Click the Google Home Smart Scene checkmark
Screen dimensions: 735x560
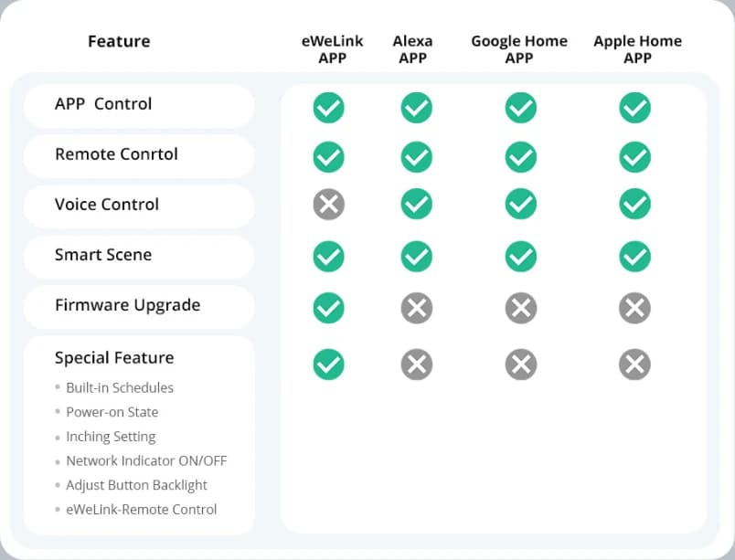tap(521, 256)
